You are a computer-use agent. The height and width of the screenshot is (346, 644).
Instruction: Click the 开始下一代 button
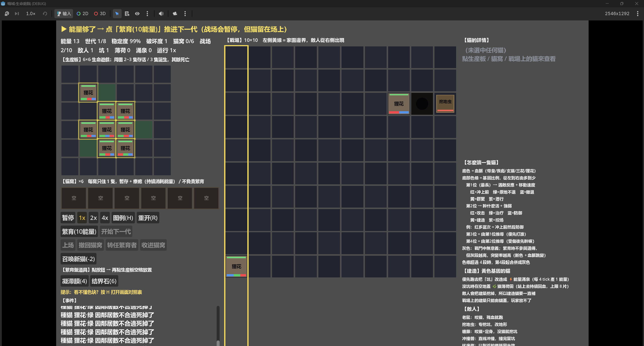pyautogui.click(x=116, y=232)
